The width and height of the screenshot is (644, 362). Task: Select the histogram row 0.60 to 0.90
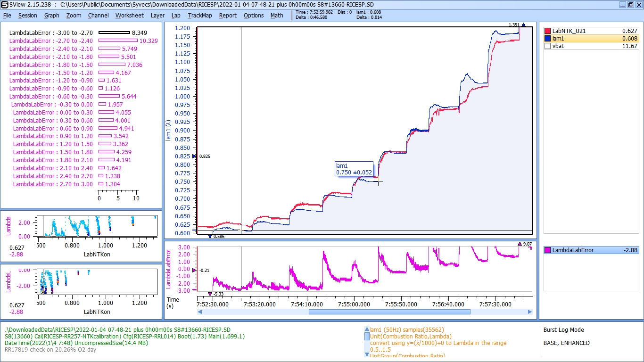pyautogui.click(x=74, y=128)
